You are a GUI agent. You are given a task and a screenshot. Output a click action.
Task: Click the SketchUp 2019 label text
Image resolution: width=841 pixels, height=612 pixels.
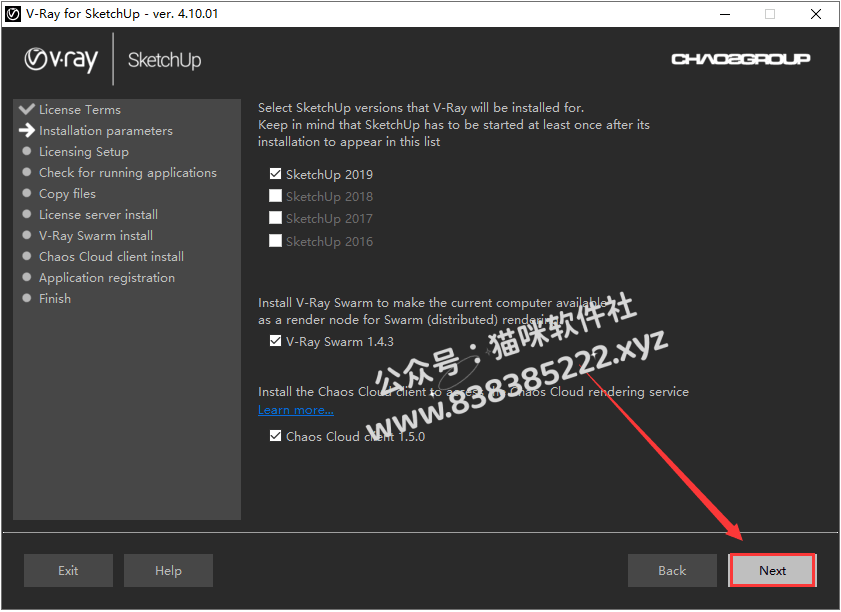329,175
